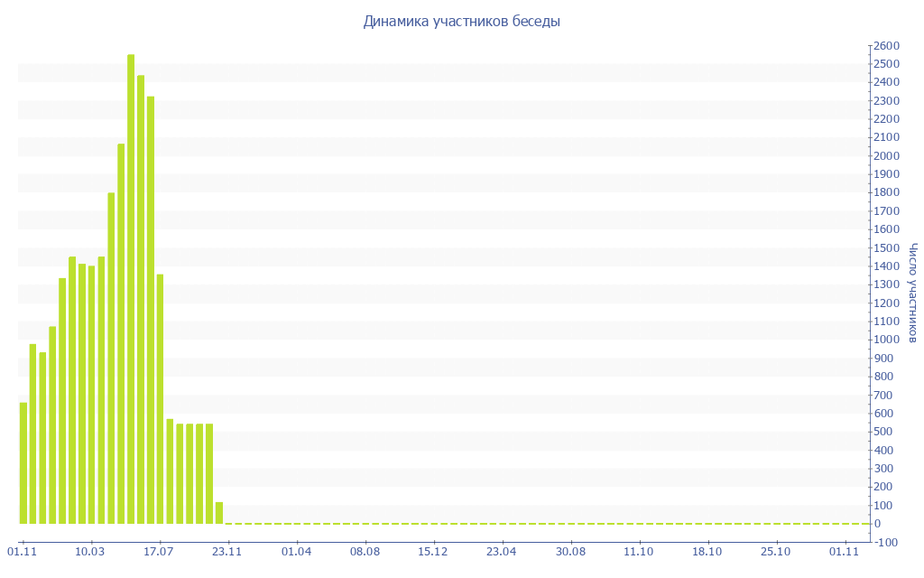Click the -100 value on the y-axis
Viewport: 924px width, 578px height.
tap(886, 542)
